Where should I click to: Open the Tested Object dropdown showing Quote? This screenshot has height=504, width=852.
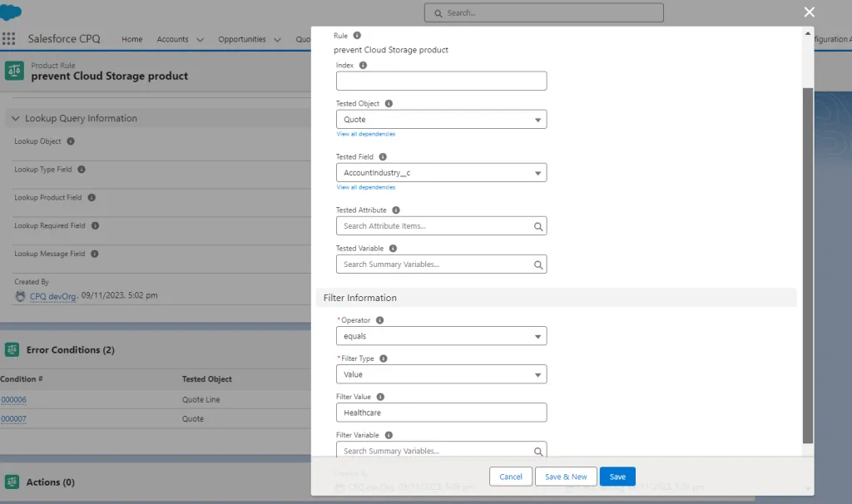(x=441, y=120)
